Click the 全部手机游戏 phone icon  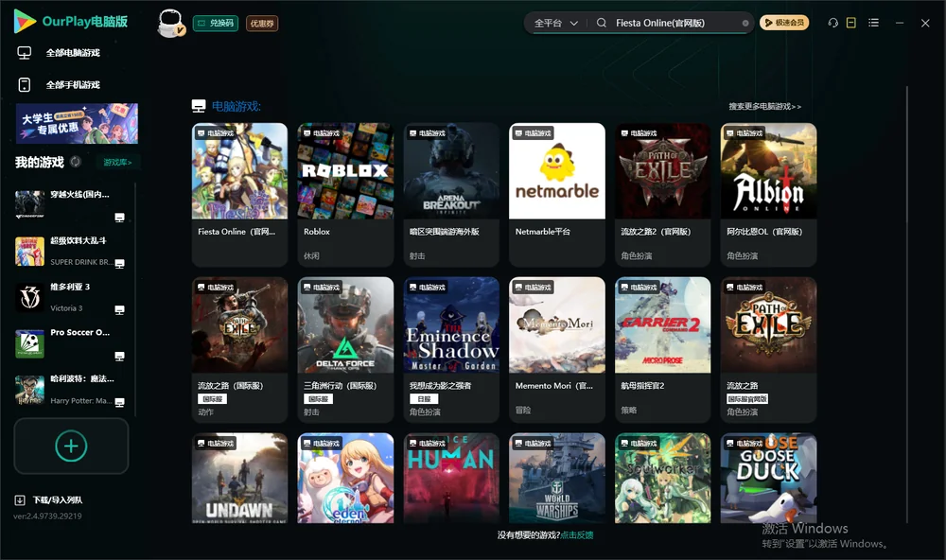(x=25, y=85)
